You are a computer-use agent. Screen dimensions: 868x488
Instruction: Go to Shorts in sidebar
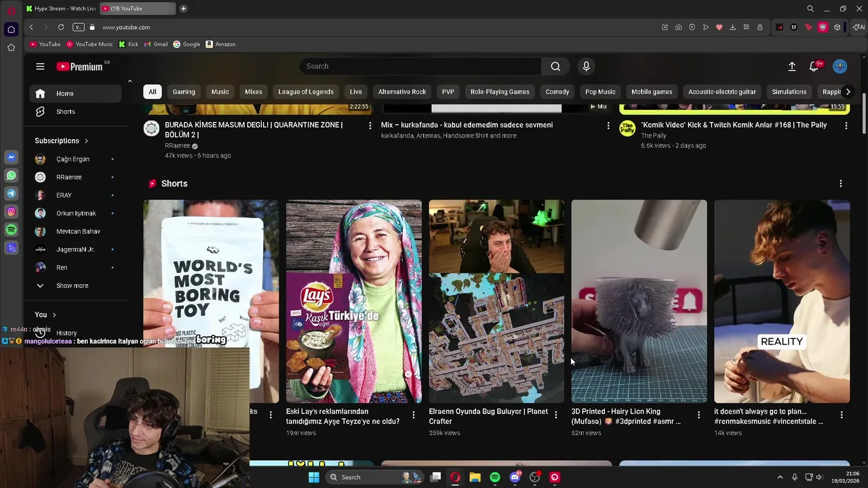point(75,111)
